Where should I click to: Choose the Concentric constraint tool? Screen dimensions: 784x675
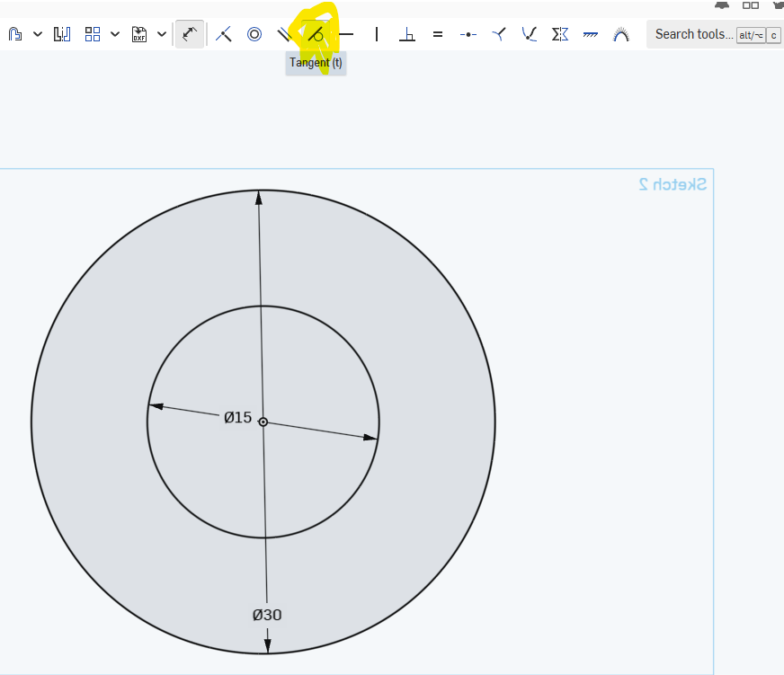pyautogui.click(x=254, y=35)
